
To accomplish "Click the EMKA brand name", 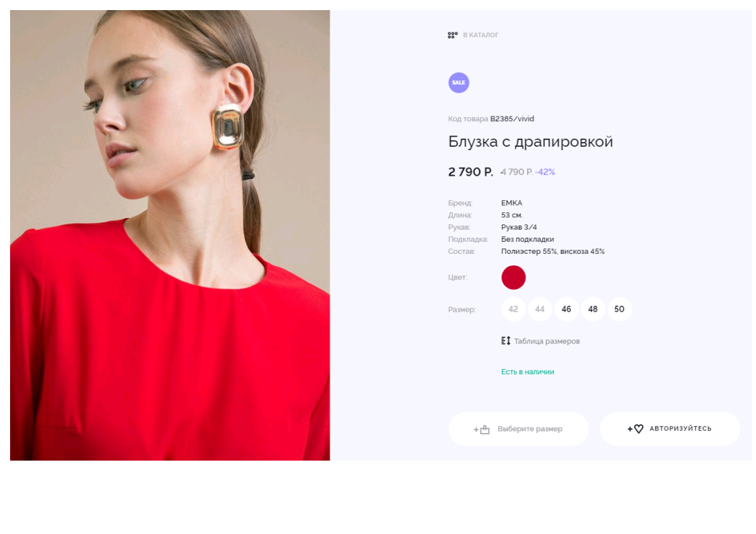I will [x=511, y=203].
